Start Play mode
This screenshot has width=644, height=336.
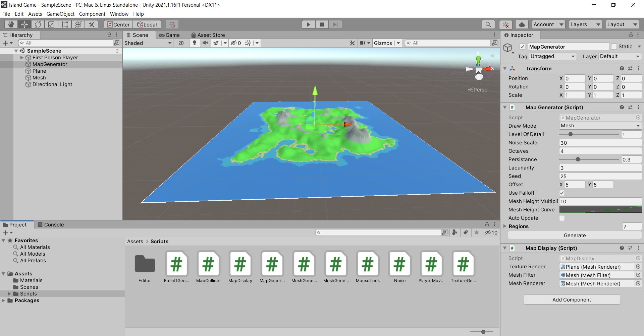(308, 24)
